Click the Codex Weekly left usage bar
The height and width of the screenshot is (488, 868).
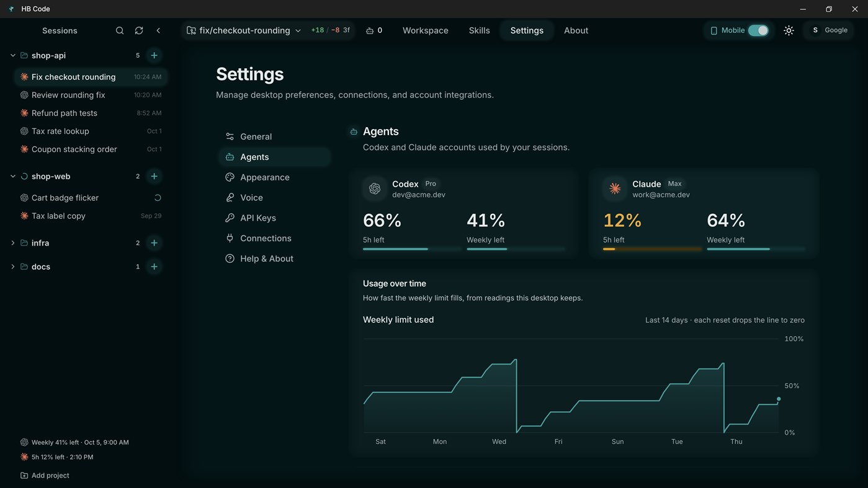coord(516,249)
